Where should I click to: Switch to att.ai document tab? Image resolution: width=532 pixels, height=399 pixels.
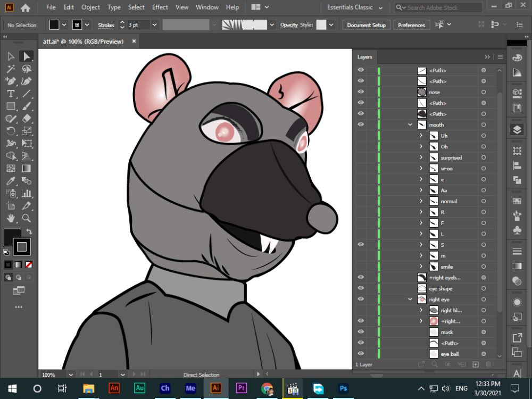(83, 41)
